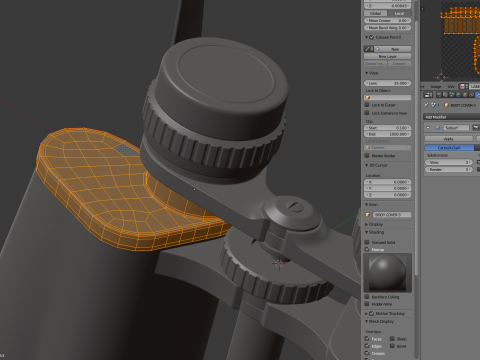This screenshot has width=480, height=360.
Task: Enable the Lock to Cursor checkbox
Action: tap(367, 105)
